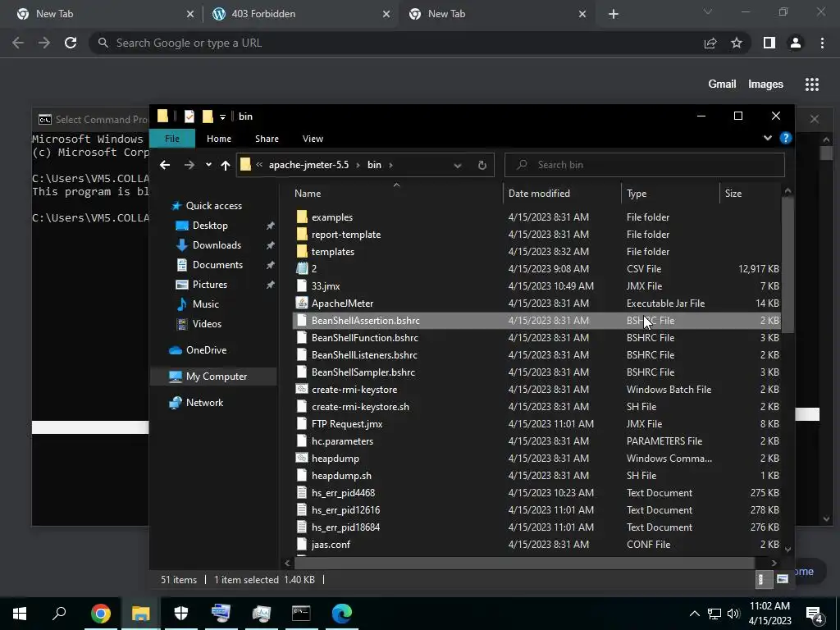This screenshot has width=840, height=630.
Task: Open Chrome tab search dropdown
Action: point(708,11)
